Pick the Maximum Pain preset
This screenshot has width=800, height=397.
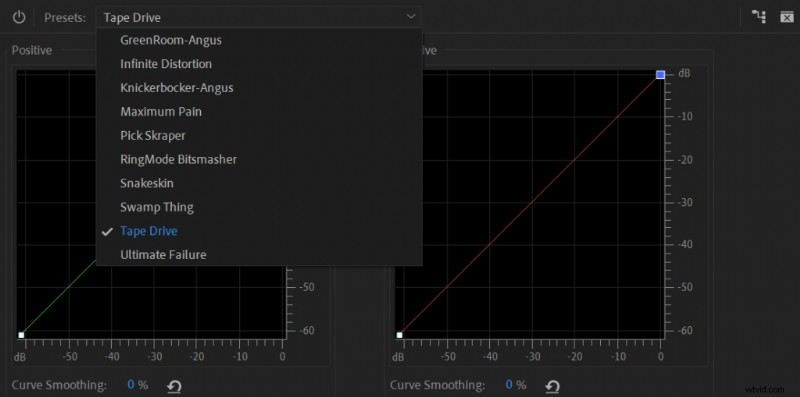(259, 111)
